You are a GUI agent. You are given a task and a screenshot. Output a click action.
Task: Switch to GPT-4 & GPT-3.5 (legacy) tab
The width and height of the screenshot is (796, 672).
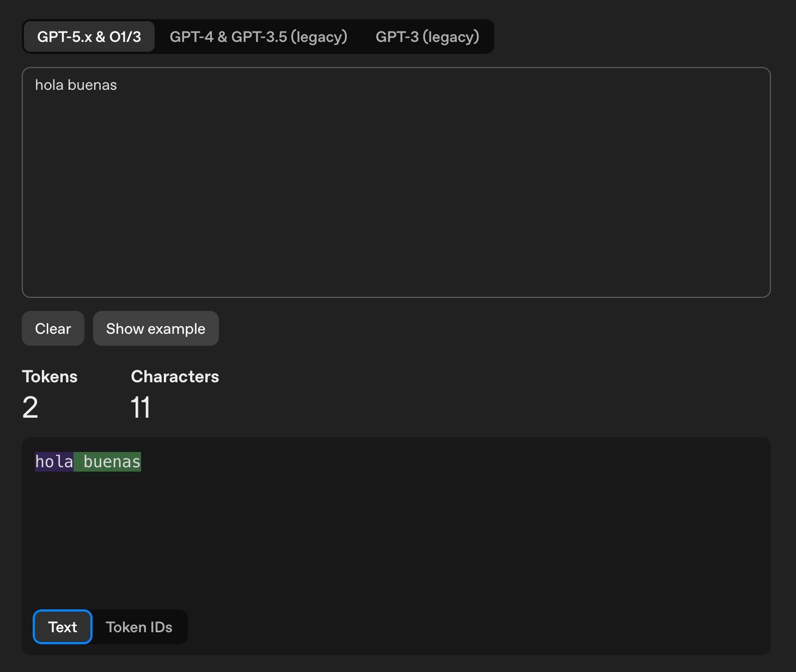tap(259, 37)
